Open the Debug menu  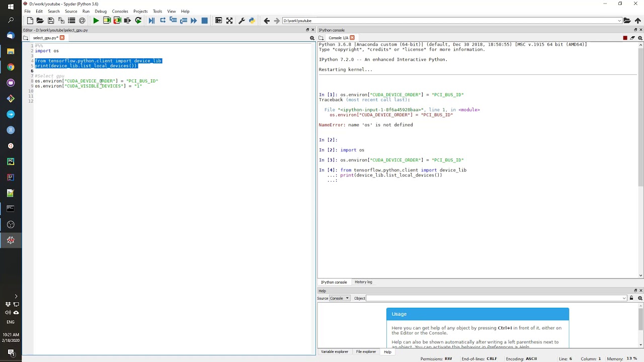101,11
